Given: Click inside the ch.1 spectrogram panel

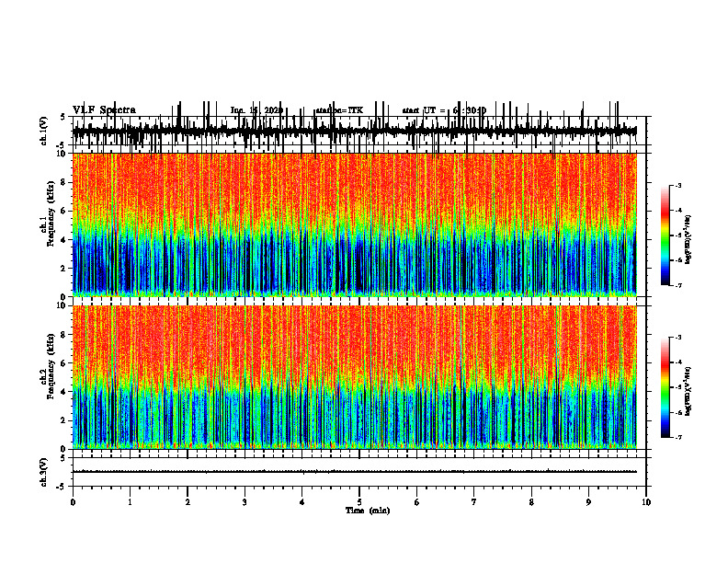Looking at the screenshot, I should (355, 224).
